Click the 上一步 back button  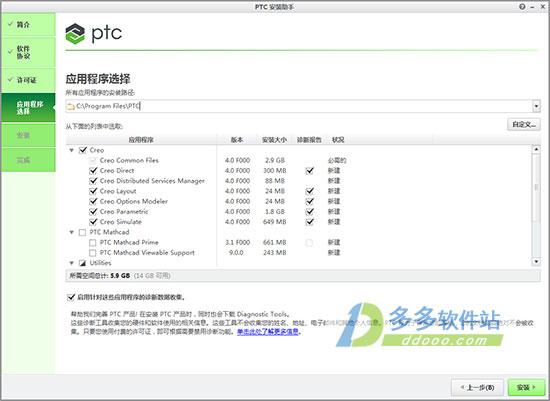tap(477, 387)
